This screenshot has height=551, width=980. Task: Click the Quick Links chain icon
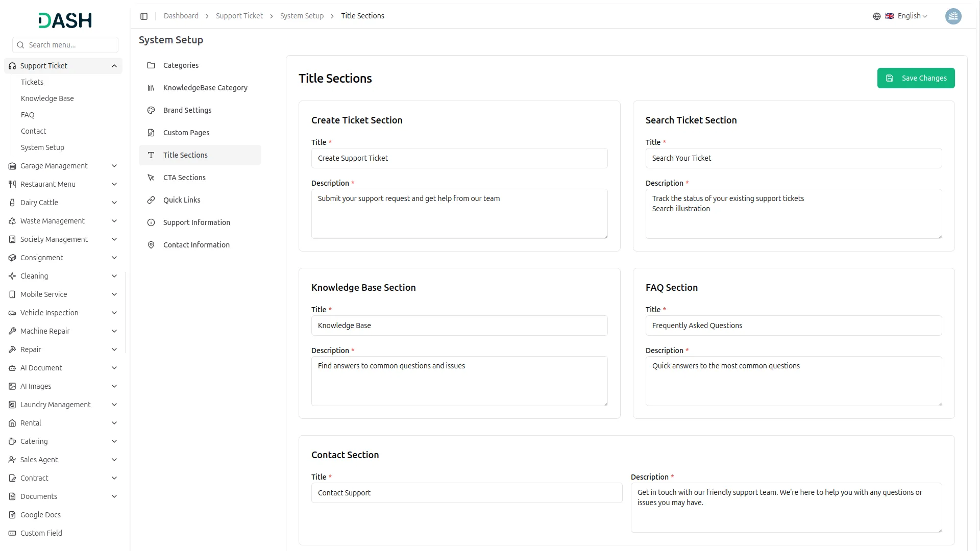pos(151,200)
